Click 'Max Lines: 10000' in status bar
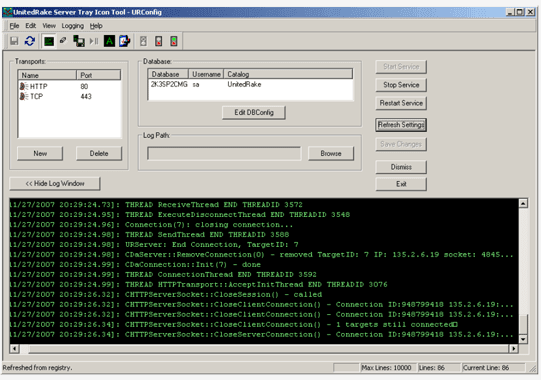 386,368
